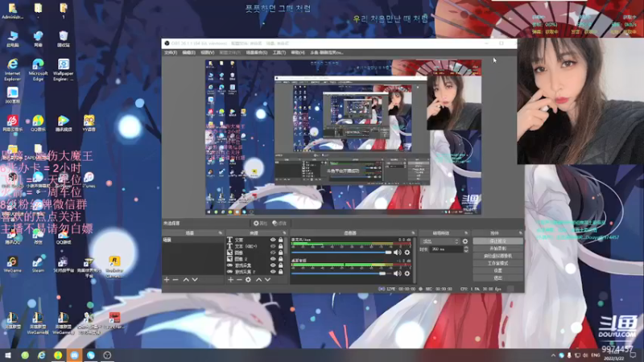The width and height of the screenshot is (644, 362).
Task: Select the scene entry in Scenes list
Action: [193, 240]
